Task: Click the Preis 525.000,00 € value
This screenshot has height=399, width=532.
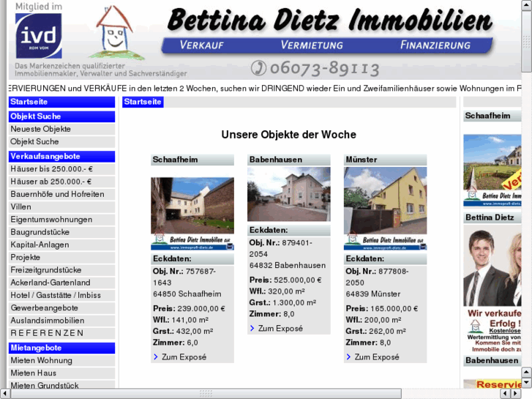Action: [x=298, y=280]
